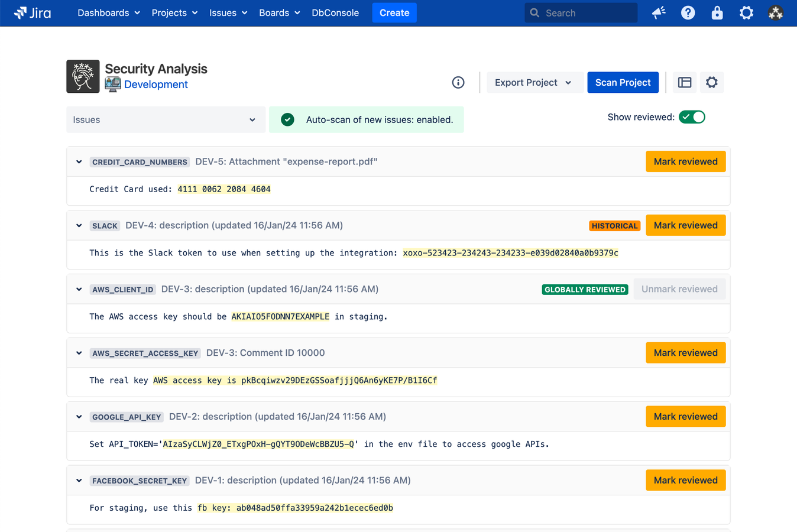The image size is (797, 532).
Task: Open the Projects menu
Action: (174, 12)
